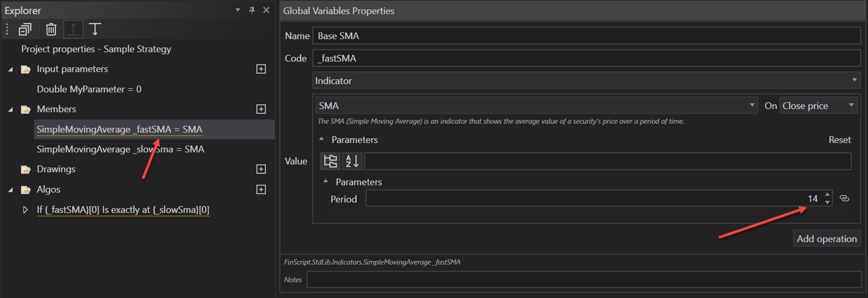The height and width of the screenshot is (298, 868).
Task: Select the SimpleMovingAverage _slowSma member
Action: 120,149
